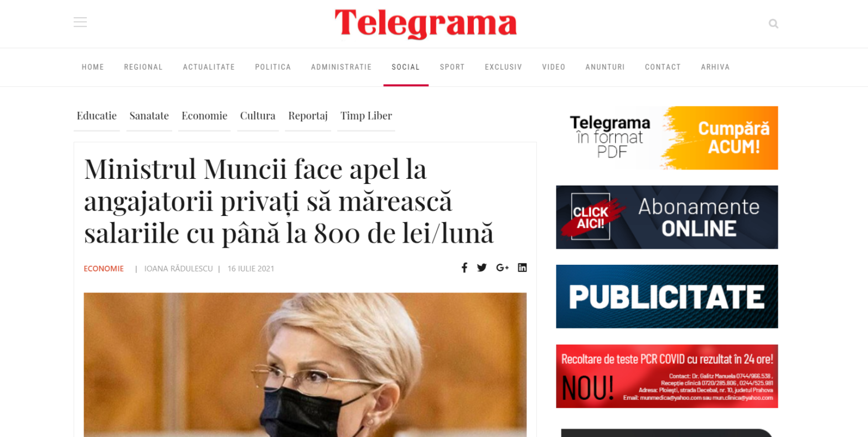Share article on Facebook icon

tap(464, 268)
